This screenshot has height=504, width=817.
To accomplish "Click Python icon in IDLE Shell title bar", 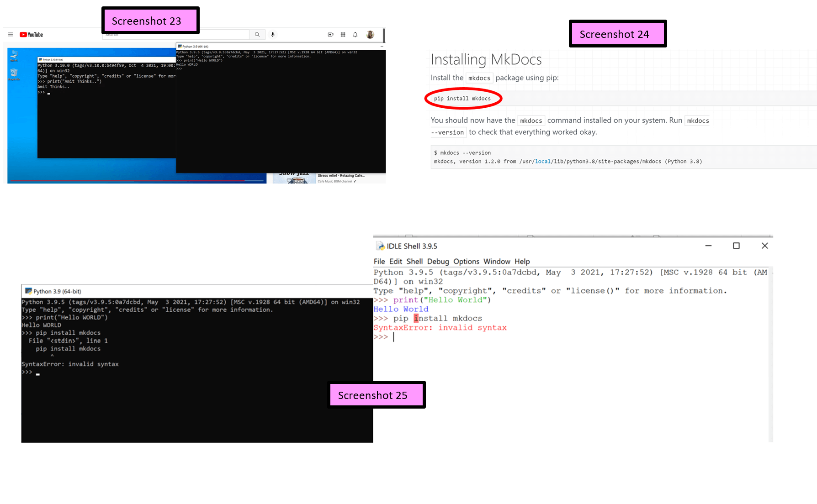I will pyautogui.click(x=380, y=246).
